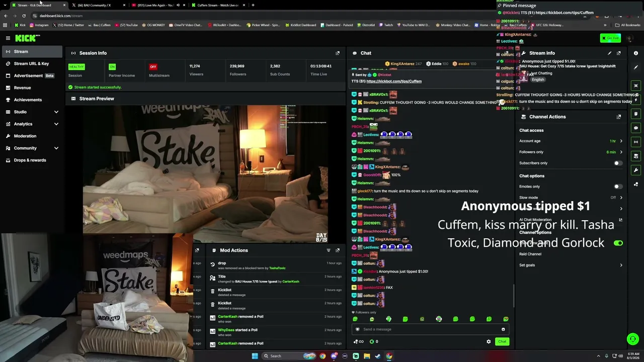The height and width of the screenshot is (362, 644).
Task: Open the Set goals option
Action: [x=571, y=265]
